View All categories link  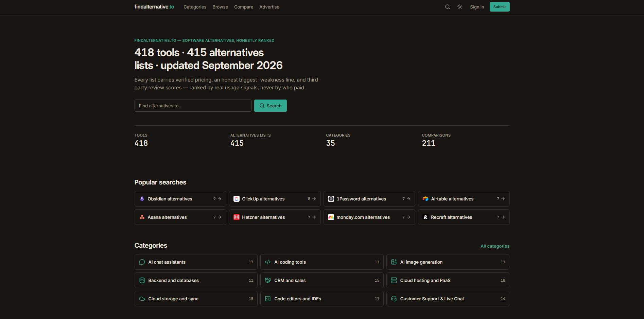(495, 246)
